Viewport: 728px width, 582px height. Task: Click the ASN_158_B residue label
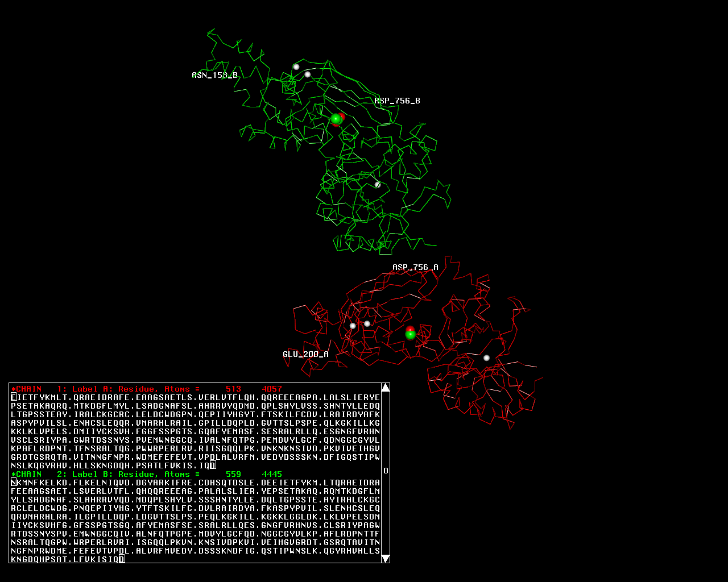(214, 75)
